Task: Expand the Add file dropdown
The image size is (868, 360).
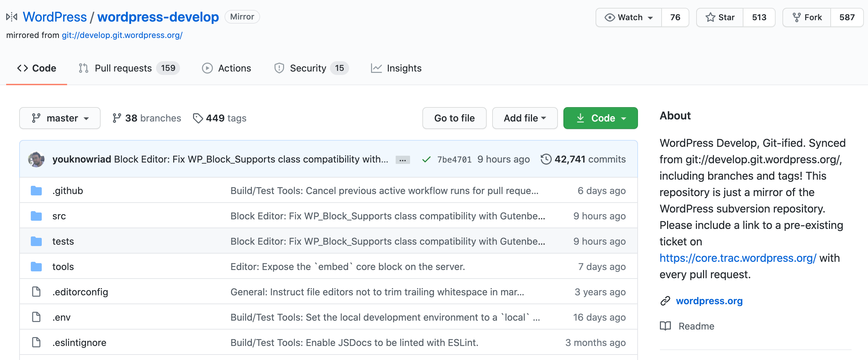Action: click(525, 118)
